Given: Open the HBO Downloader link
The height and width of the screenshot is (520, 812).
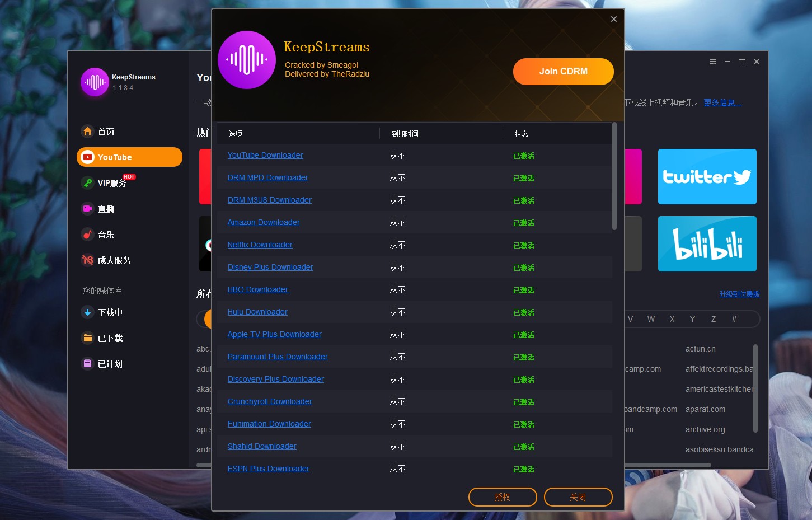Looking at the screenshot, I should [x=259, y=289].
